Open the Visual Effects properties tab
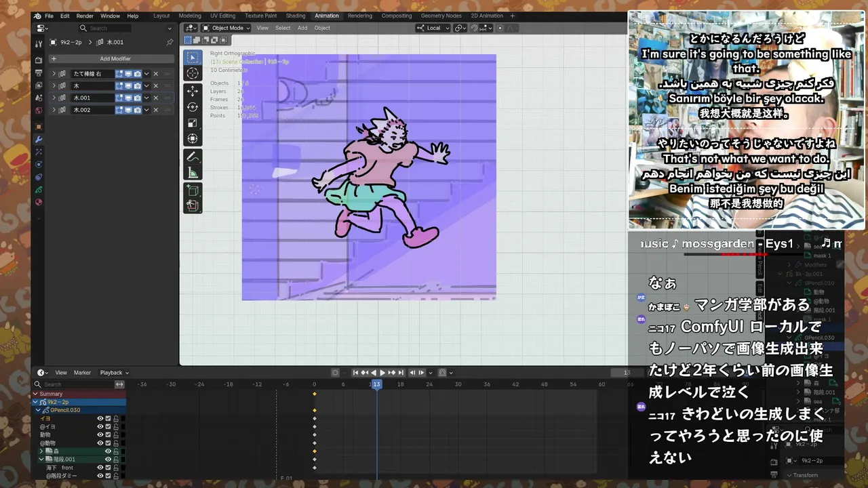Screen dimensions: 868x488 pos(39,152)
